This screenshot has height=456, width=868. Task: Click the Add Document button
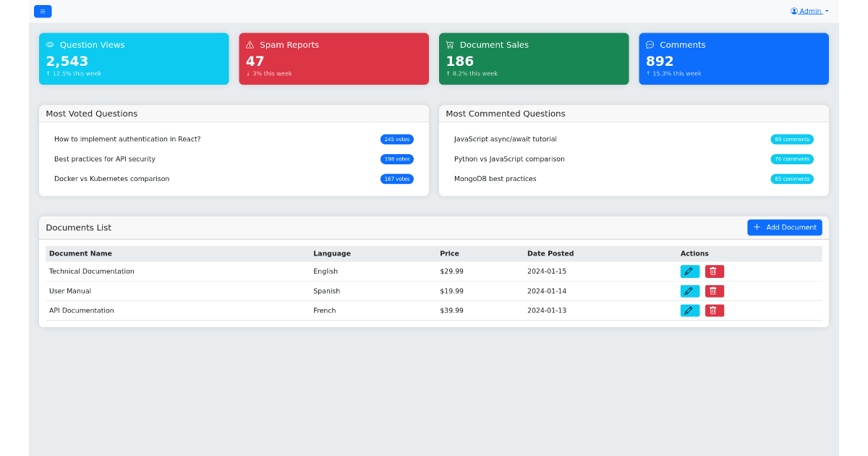coord(784,227)
